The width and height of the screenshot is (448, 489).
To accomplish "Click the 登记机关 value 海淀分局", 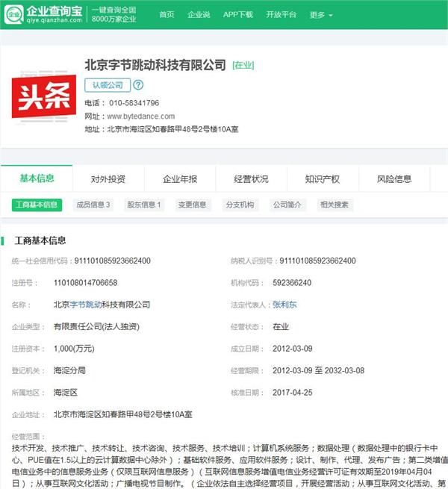I will point(69,370).
